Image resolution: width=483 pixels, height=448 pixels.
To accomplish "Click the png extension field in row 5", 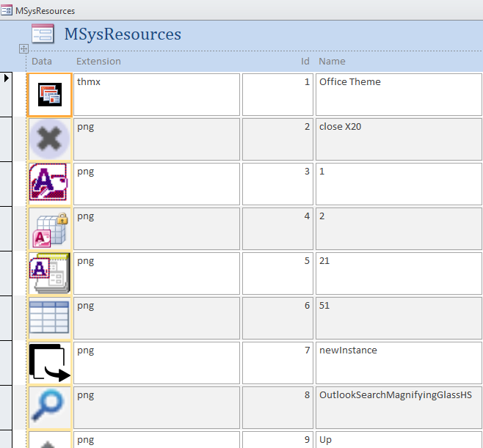I will coord(156,273).
